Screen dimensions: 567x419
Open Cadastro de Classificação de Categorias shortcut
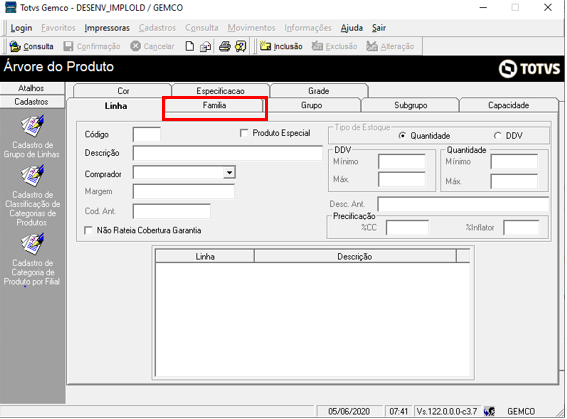point(32,196)
